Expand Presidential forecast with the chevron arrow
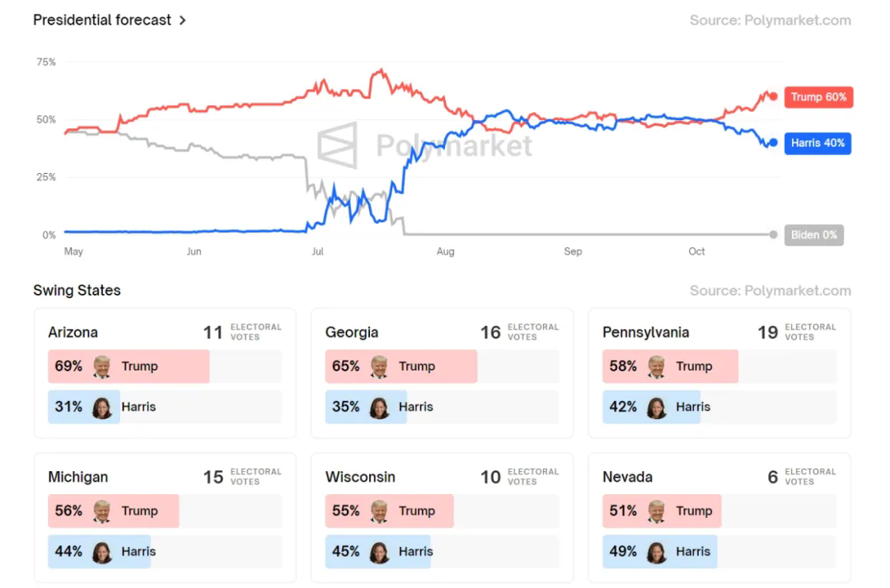Image resolution: width=890 pixels, height=588 pixels. pos(183,20)
